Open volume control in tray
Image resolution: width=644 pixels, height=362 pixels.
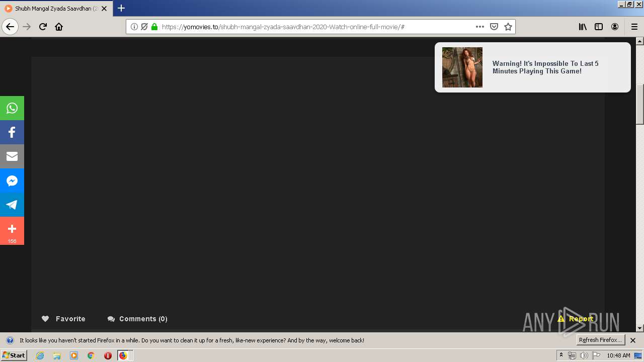[x=584, y=355]
